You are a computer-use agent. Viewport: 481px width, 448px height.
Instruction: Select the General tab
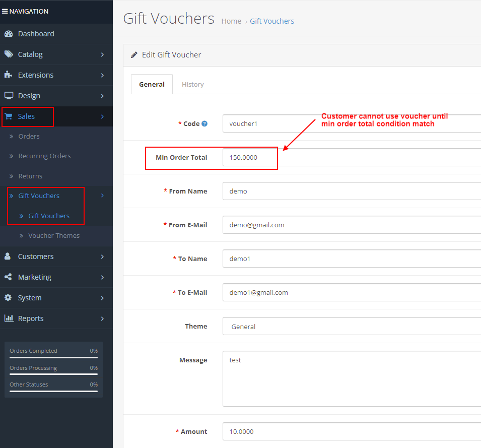point(152,84)
